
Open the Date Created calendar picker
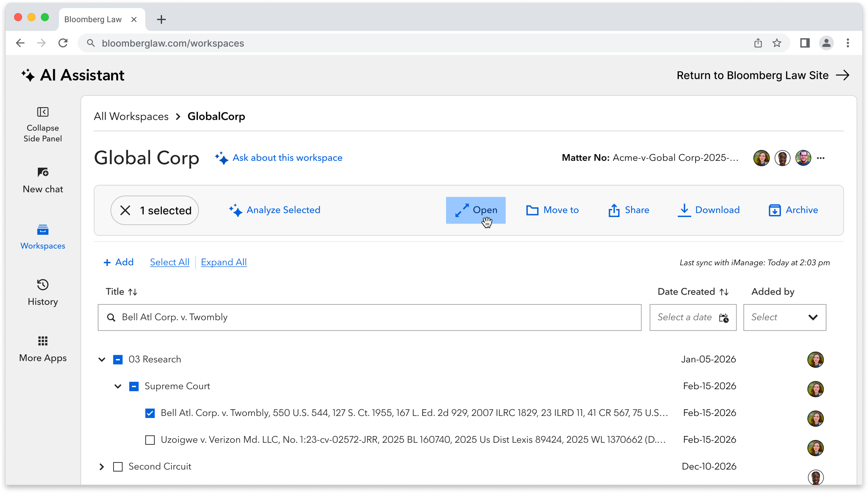(x=724, y=318)
